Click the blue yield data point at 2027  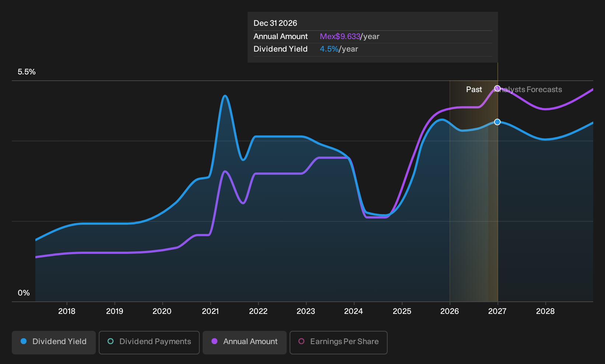click(497, 122)
